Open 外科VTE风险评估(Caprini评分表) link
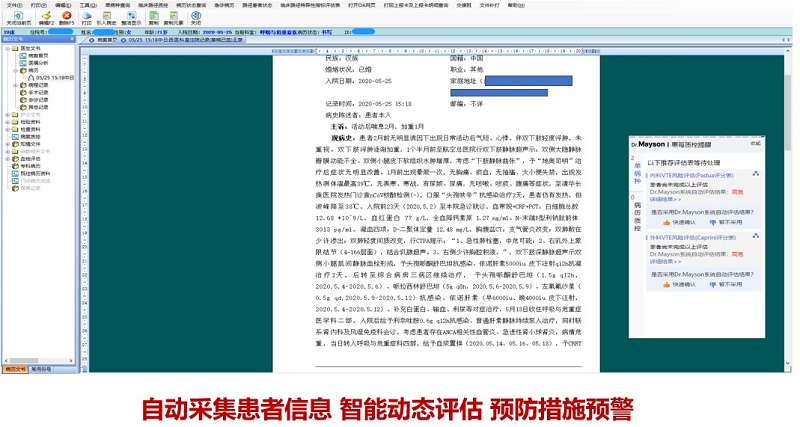Viewport: 800px width, 427px height. [692, 237]
